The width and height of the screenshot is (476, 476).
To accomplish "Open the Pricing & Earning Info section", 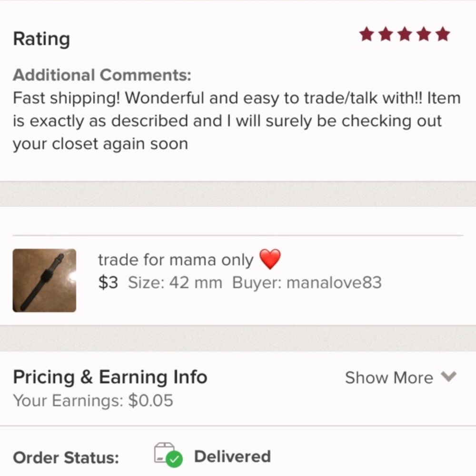I will point(110,377).
